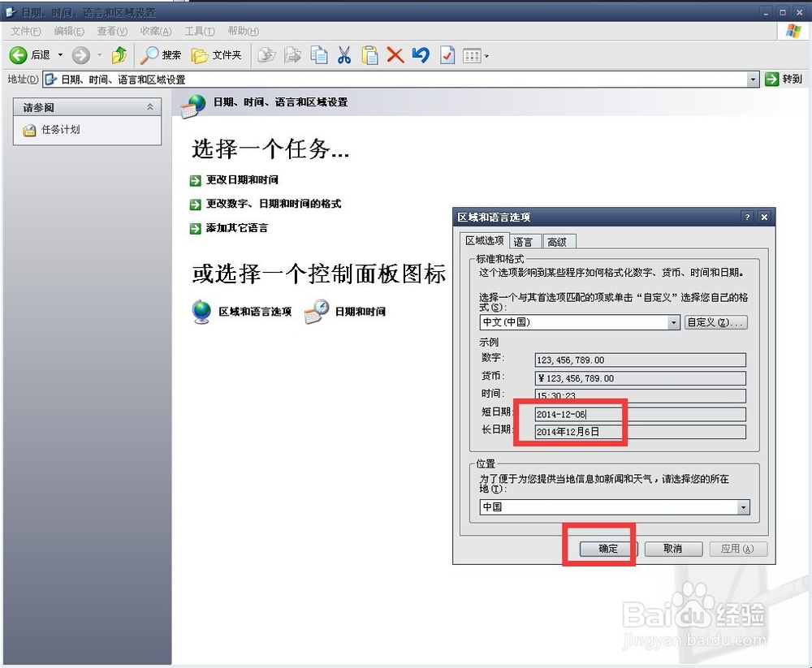Click the Properties checkmark icon
Screen dimensions: 812x668
[447, 55]
